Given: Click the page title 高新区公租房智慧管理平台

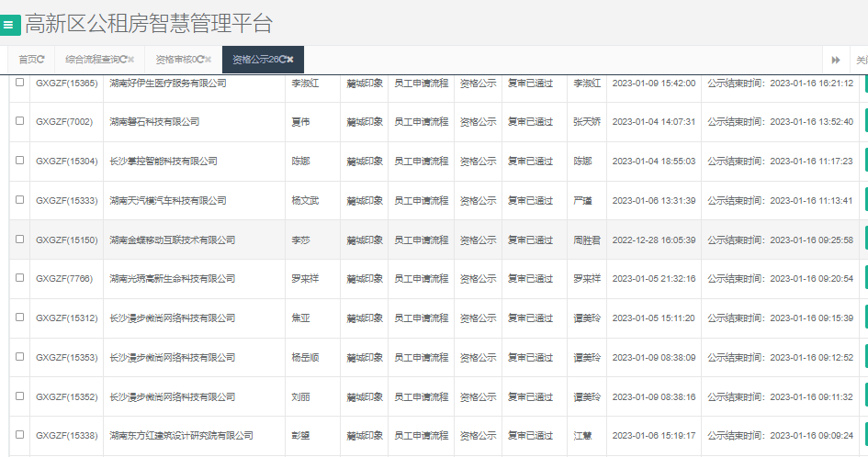Looking at the screenshot, I should pos(149,24).
